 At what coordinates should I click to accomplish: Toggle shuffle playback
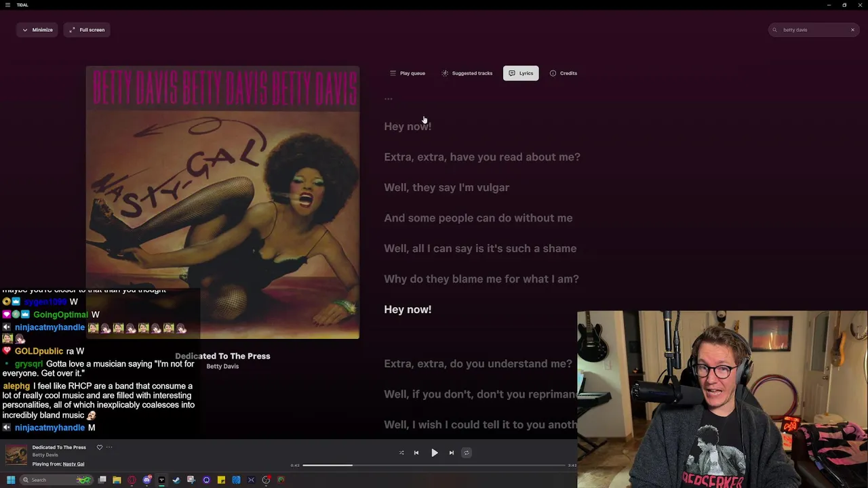(401, 453)
